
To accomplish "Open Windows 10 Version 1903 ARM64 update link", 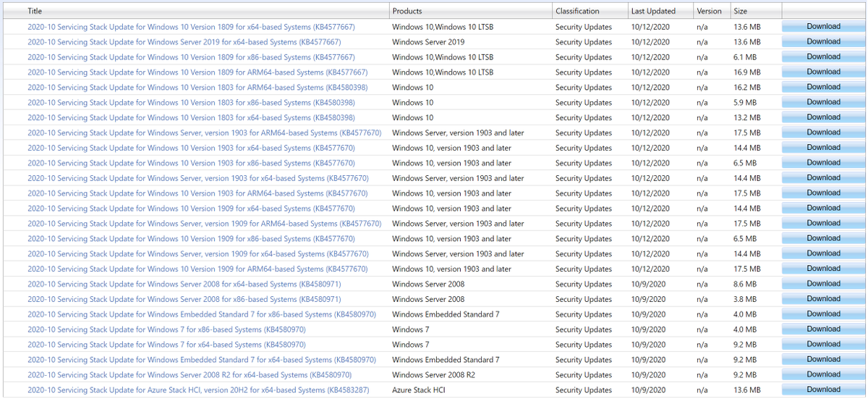I will point(197,193).
